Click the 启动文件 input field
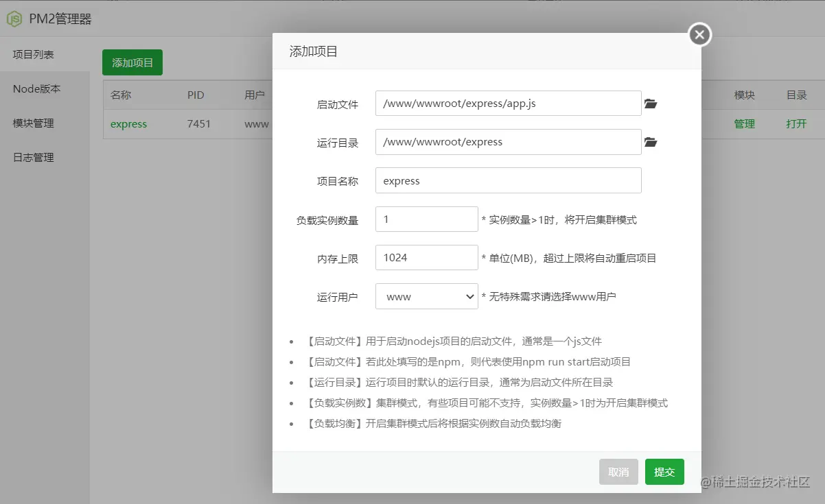The width and height of the screenshot is (825, 504). (508, 103)
